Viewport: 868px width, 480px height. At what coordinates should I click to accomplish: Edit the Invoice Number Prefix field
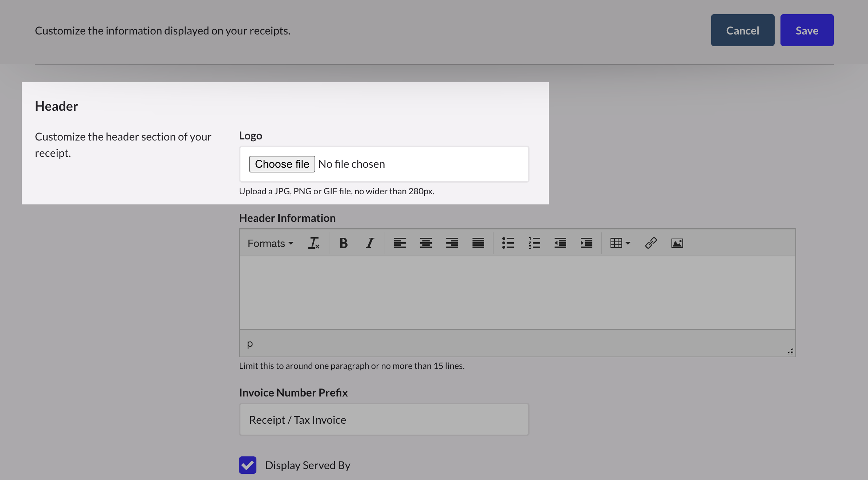pos(384,419)
